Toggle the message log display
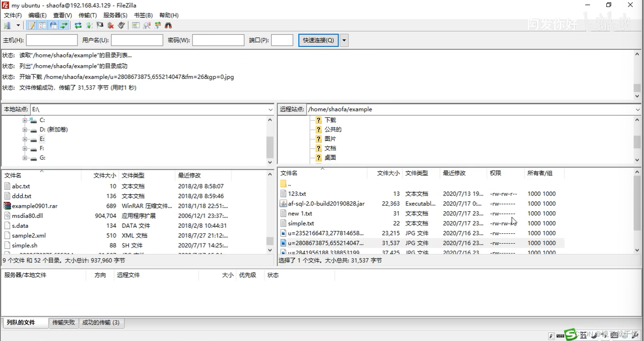644x341 pixels. [32, 25]
